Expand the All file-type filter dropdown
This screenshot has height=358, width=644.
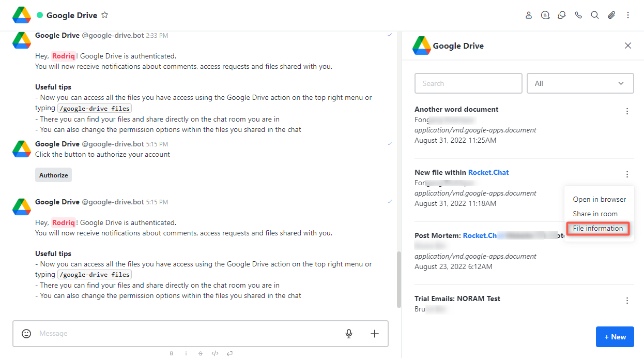[x=580, y=83]
